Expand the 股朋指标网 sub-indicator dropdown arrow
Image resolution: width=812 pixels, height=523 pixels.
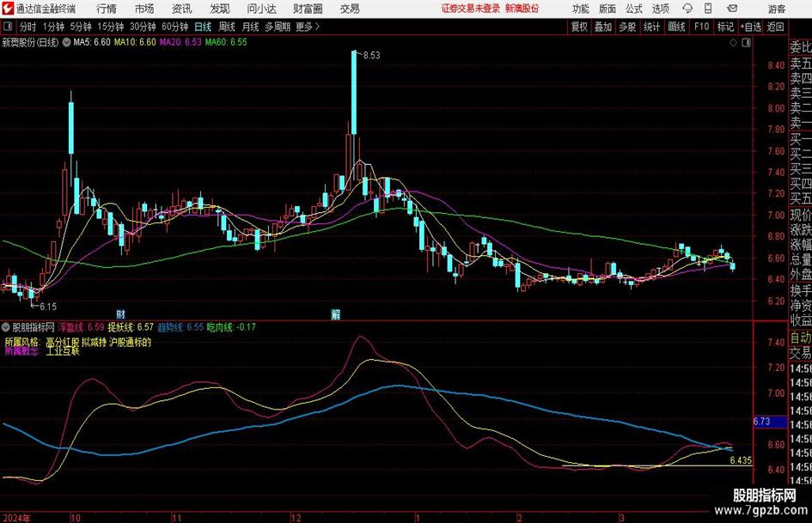[6, 327]
